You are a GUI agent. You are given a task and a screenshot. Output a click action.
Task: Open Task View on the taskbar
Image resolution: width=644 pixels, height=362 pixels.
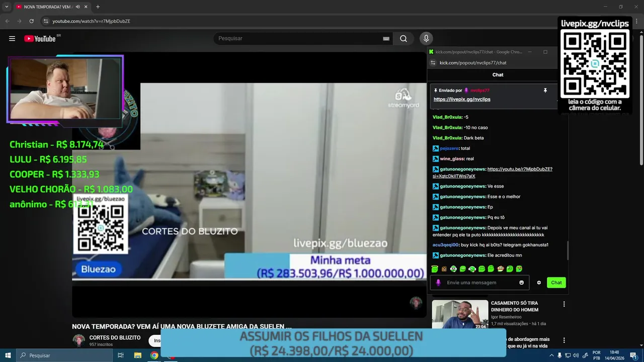[121, 355]
